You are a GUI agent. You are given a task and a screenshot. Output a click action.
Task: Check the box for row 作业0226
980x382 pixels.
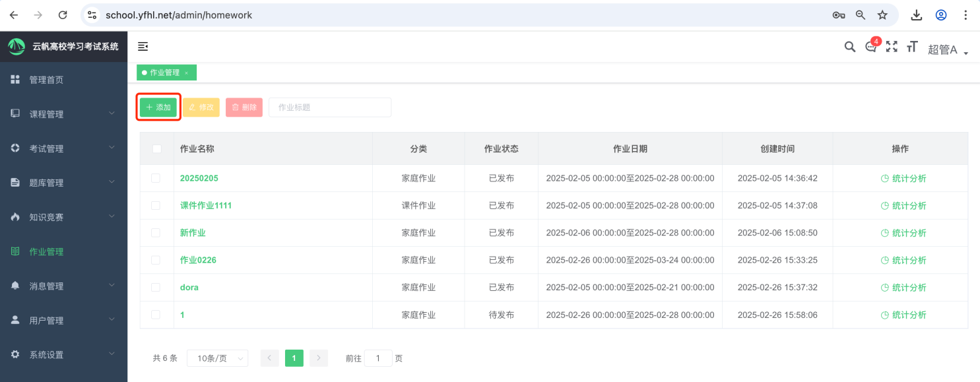[x=156, y=260]
